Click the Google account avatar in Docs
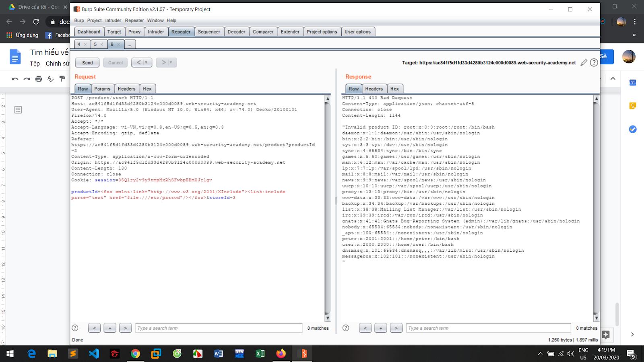The width and height of the screenshot is (644, 362). point(629,57)
